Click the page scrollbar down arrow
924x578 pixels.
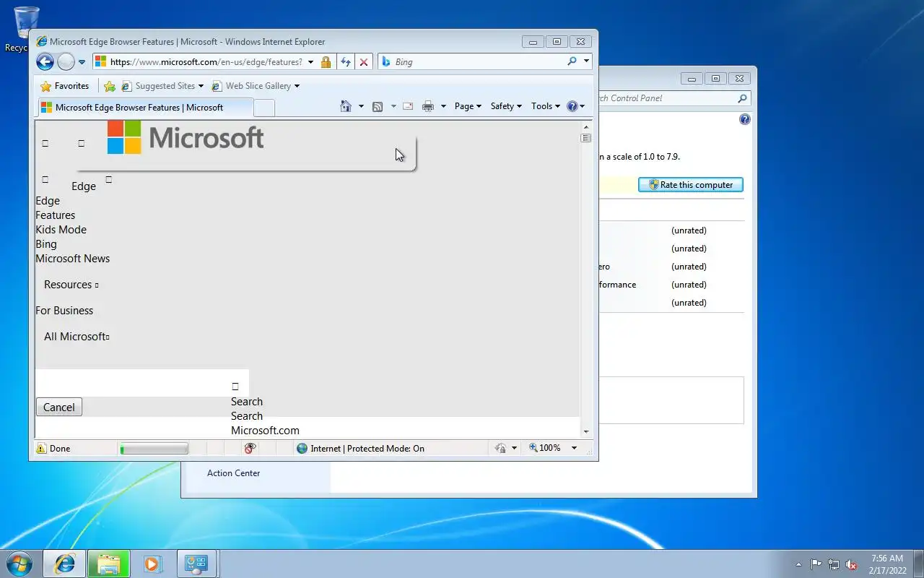586,431
